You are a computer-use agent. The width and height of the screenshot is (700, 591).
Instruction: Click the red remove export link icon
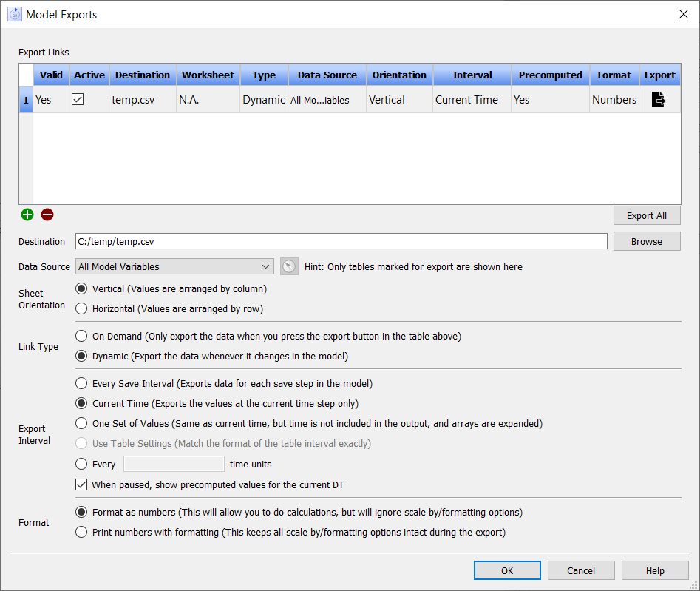click(x=47, y=215)
